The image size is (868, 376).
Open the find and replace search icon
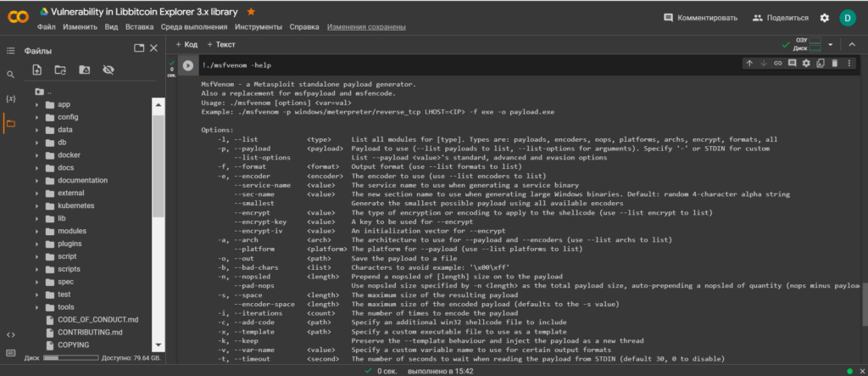click(10, 75)
